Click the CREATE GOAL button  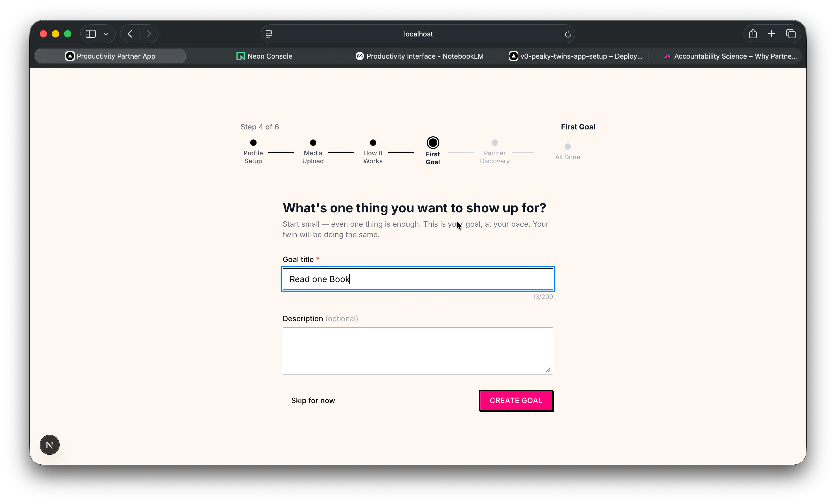(516, 400)
